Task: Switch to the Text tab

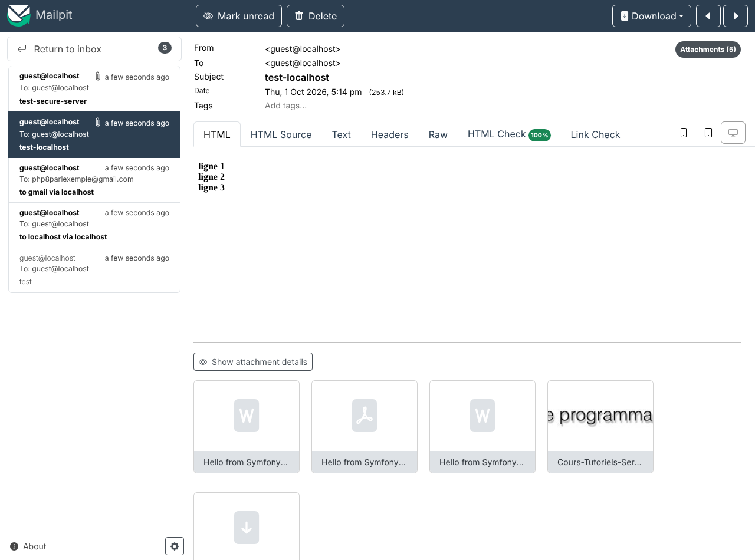Action: [x=341, y=134]
